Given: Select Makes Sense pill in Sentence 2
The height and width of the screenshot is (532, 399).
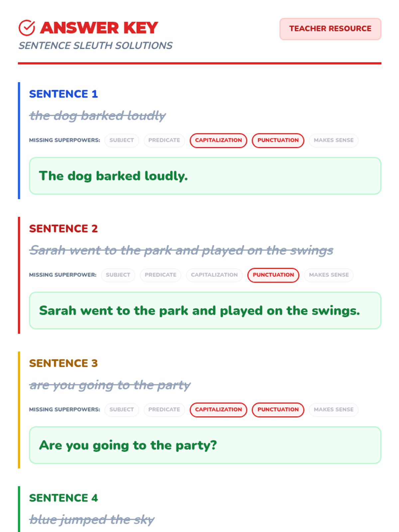Looking at the screenshot, I should click(x=329, y=275).
